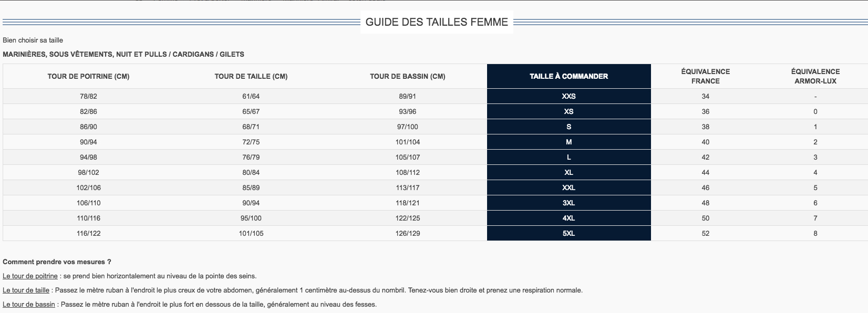Click hip measurement "118/121"
Image resolution: width=868 pixels, height=313 pixels.
pyautogui.click(x=408, y=203)
